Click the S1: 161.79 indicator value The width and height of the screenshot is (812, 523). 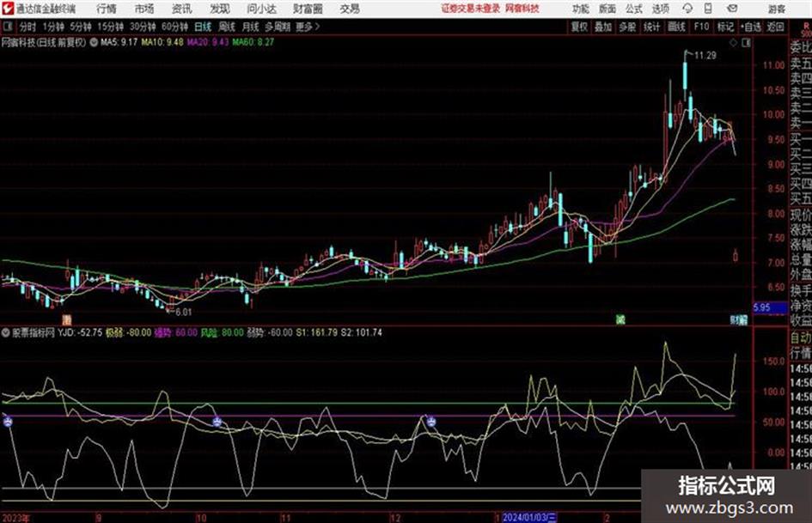(316, 332)
